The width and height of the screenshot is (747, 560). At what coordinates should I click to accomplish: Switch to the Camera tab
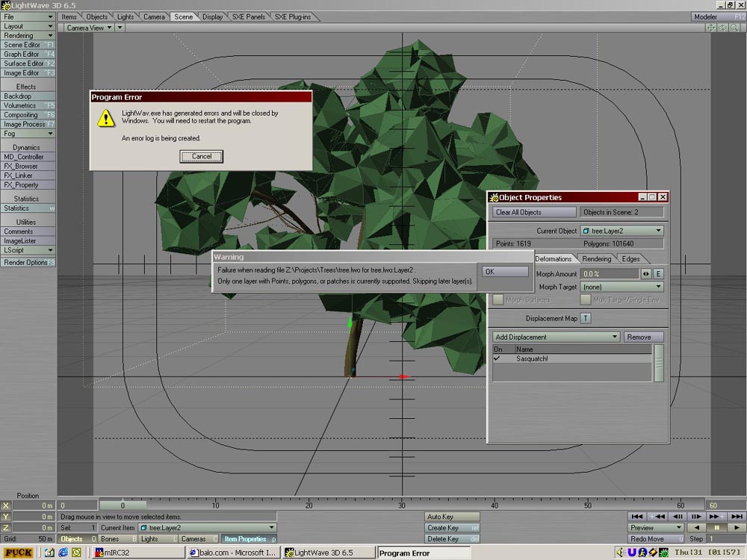[155, 16]
